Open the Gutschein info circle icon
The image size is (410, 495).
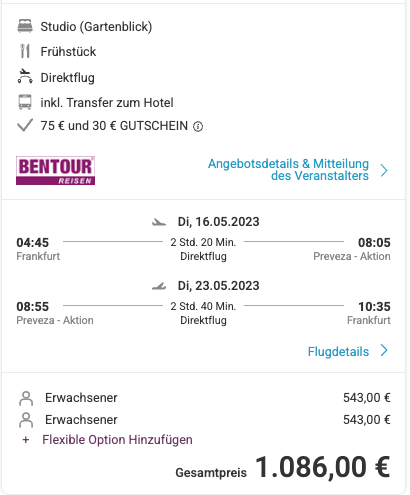[198, 127]
